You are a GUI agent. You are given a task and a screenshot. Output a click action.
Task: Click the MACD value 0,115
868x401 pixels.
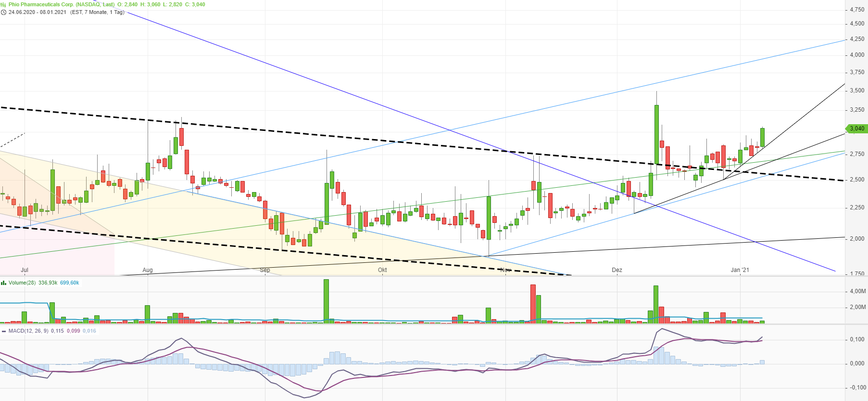57,331
